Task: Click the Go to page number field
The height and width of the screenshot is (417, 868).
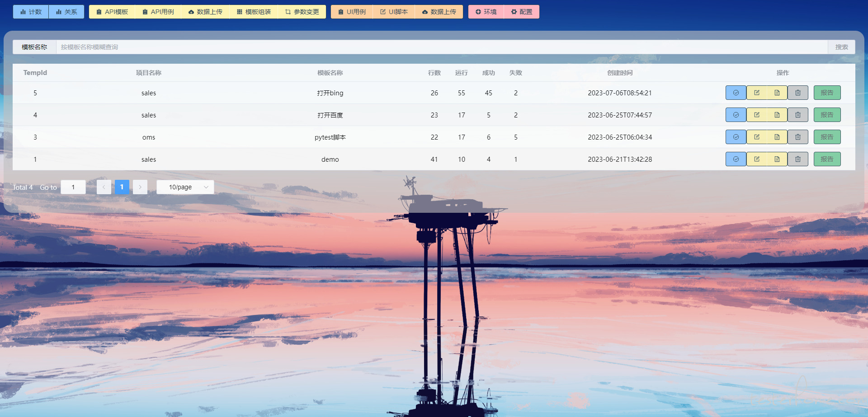Action: [x=73, y=187]
